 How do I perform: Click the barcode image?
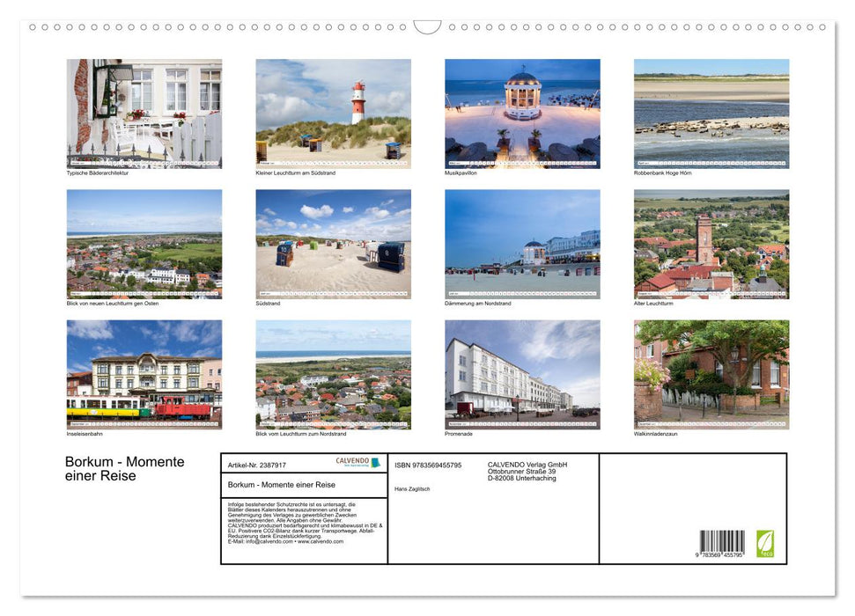[722, 541]
